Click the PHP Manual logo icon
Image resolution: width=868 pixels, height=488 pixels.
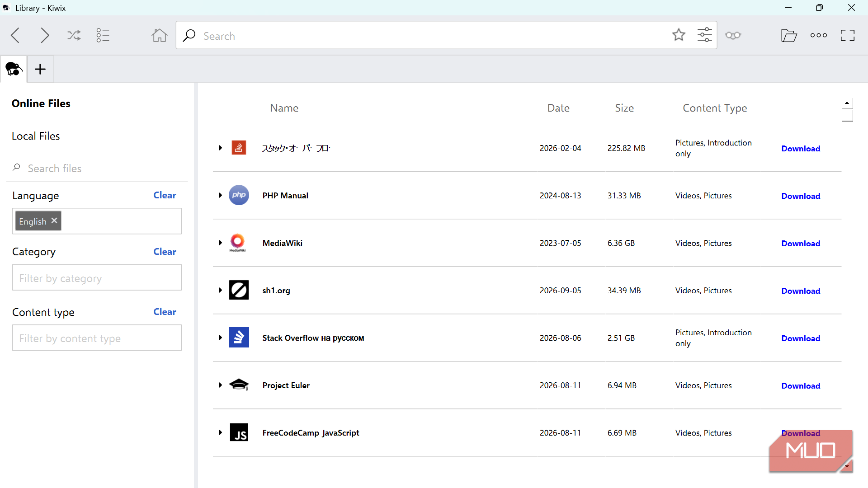pyautogui.click(x=239, y=195)
